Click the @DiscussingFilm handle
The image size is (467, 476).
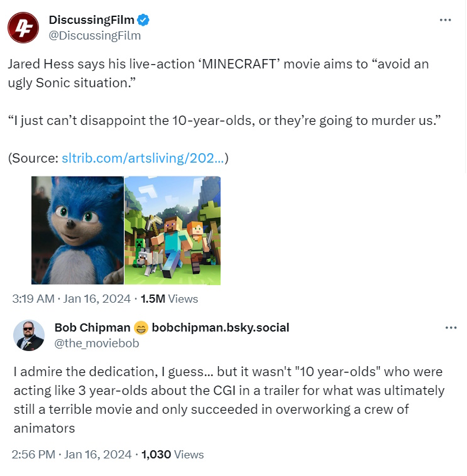[94, 35]
